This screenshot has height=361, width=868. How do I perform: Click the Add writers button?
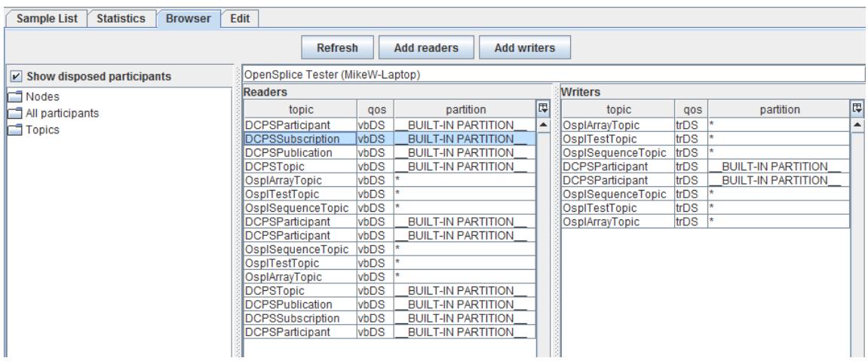point(525,47)
